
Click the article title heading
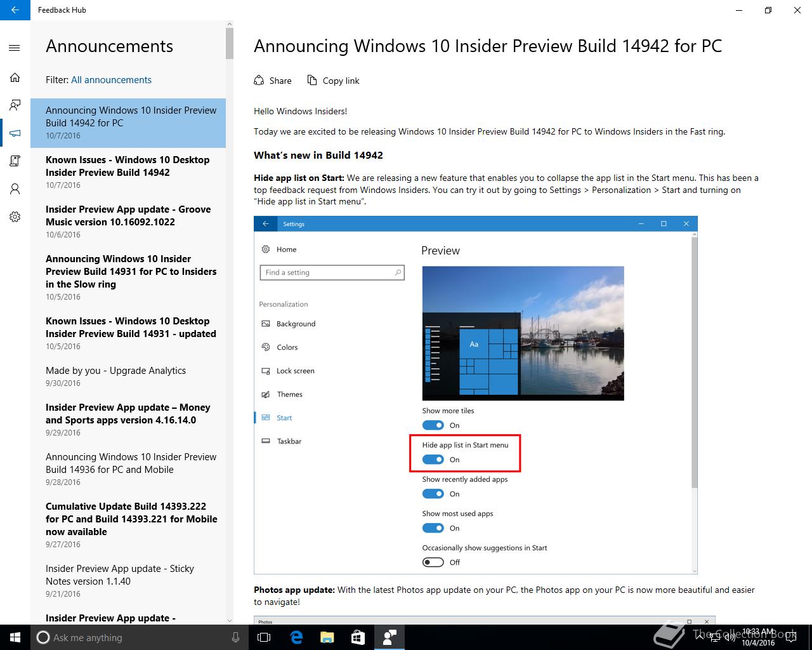pos(488,46)
